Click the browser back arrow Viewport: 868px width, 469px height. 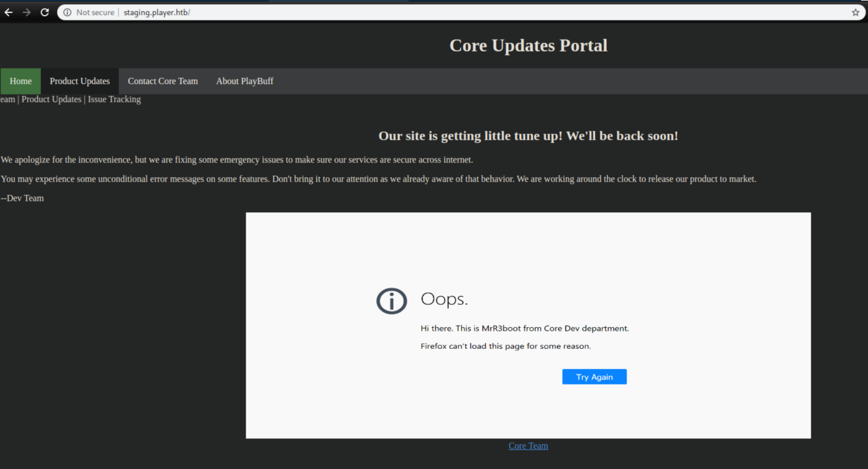point(9,12)
